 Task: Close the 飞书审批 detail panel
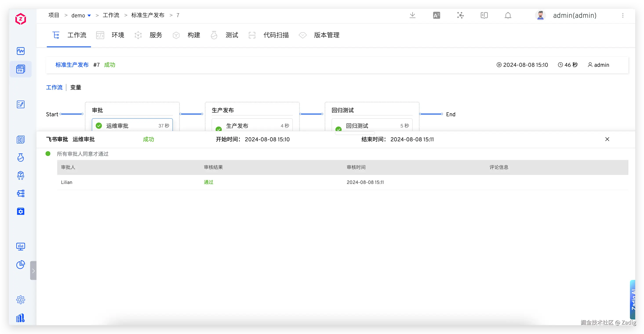[x=607, y=139]
